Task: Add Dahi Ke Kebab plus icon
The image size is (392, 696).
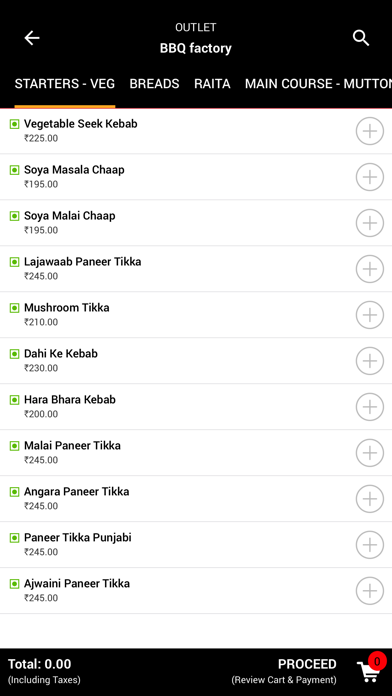Action: (x=370, y=361)
